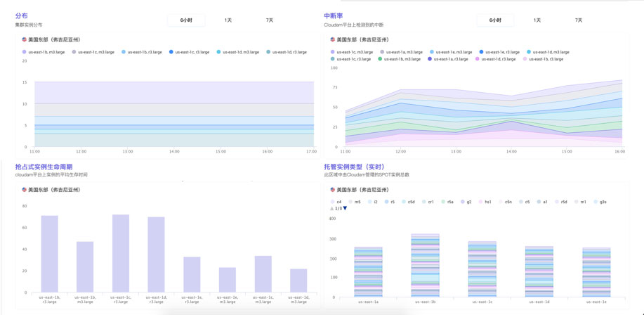The width and height of the screenshot is (644, 315).
Task: Open the 分布 section heading
Action: coord(21,16)
